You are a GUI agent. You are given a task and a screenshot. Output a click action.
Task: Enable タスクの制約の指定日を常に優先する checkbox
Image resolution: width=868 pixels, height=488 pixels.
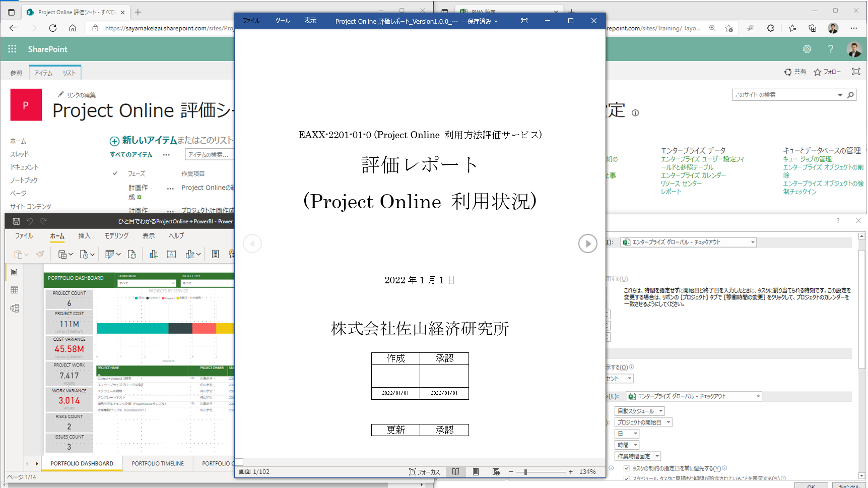[x=626, y=468]
